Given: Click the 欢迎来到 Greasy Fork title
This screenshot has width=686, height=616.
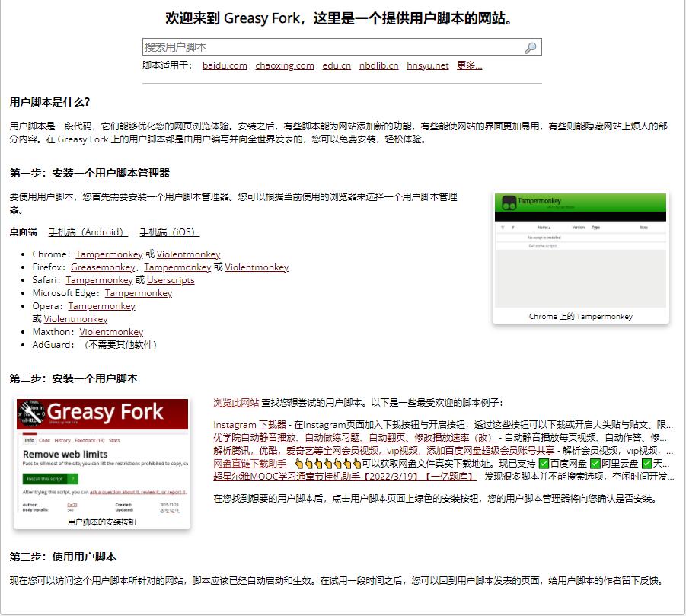Looking at the screenshot, I should 339,18.
